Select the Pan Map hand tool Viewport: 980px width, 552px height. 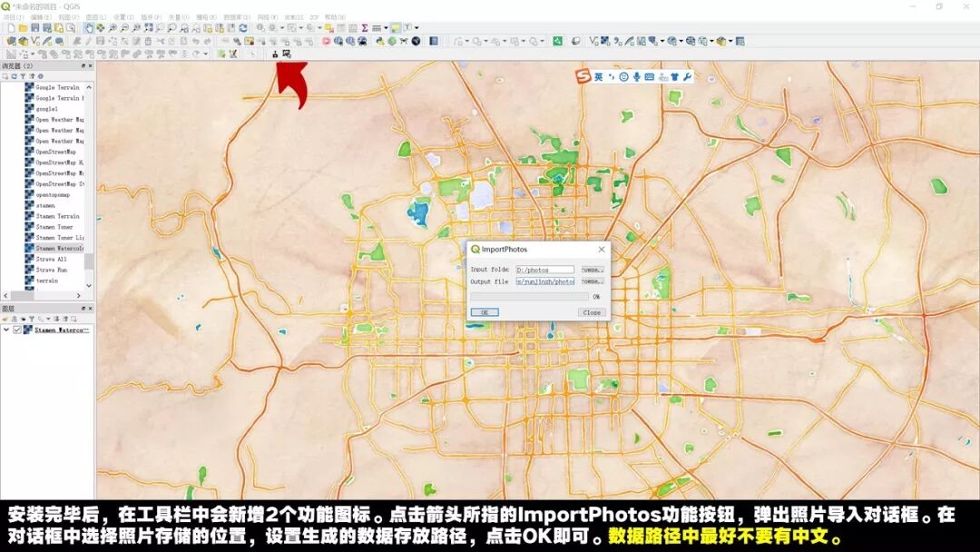point(90,27)
